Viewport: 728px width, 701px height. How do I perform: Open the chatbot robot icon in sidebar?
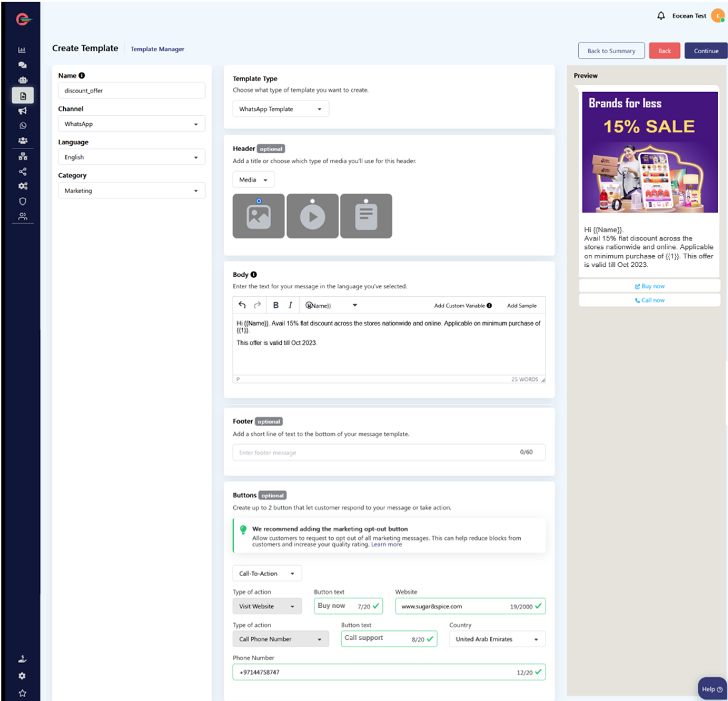point(22,81)
